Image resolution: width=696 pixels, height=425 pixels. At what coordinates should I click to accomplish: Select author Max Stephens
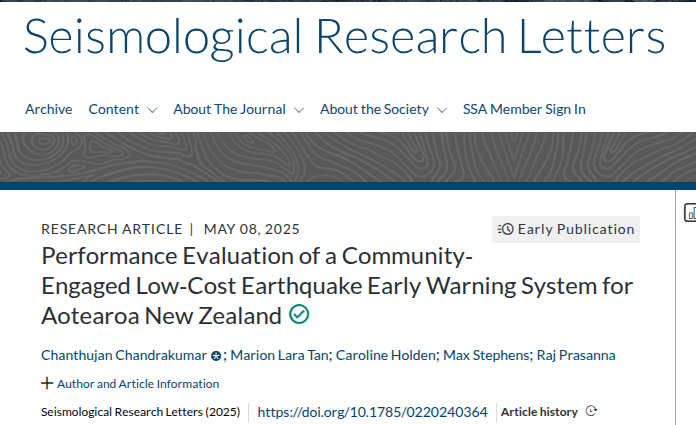(x=486, y=355)
